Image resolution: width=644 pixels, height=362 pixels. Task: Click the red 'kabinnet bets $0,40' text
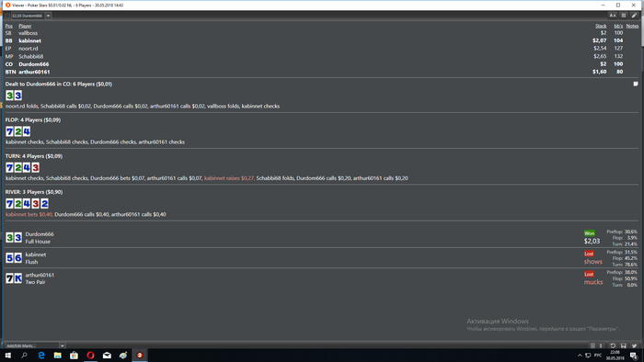[x=29, y=214]
